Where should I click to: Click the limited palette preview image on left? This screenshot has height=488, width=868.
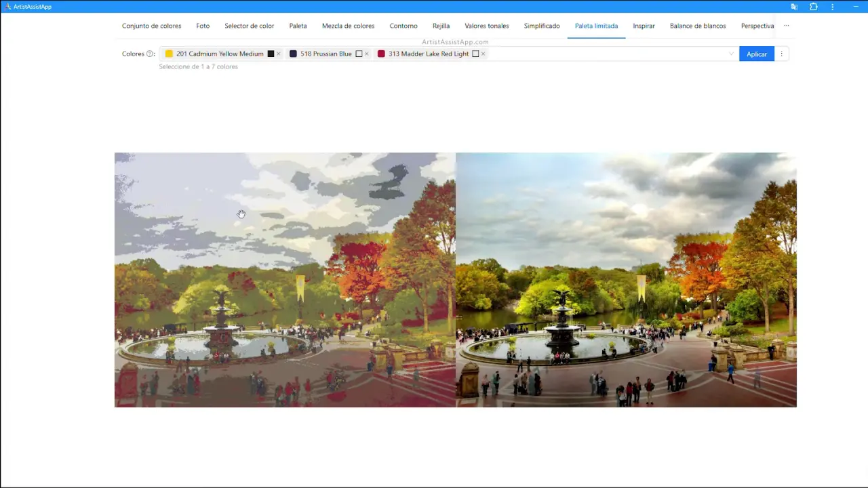285,279
